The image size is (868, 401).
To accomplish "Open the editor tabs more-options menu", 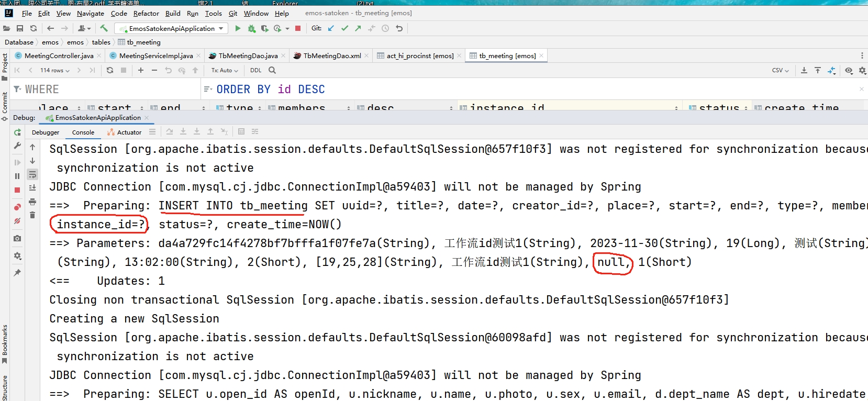I will [862, 55].
